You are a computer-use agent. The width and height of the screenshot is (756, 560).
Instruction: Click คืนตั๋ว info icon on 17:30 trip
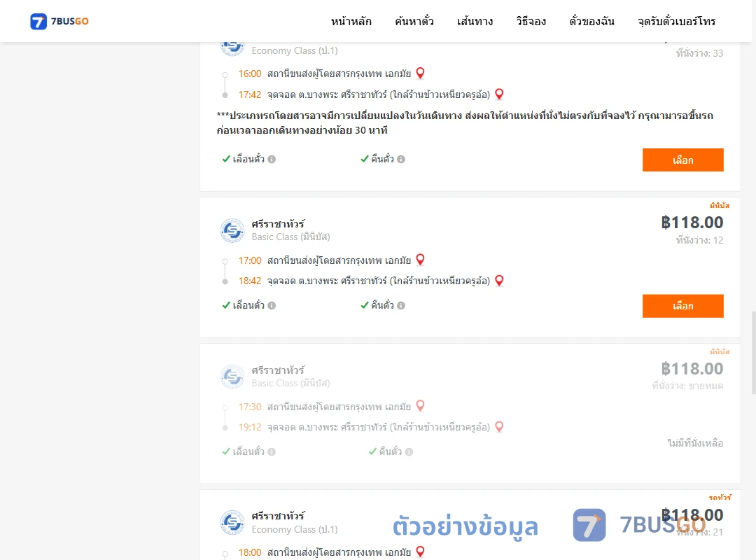click(x=409, y=452)
